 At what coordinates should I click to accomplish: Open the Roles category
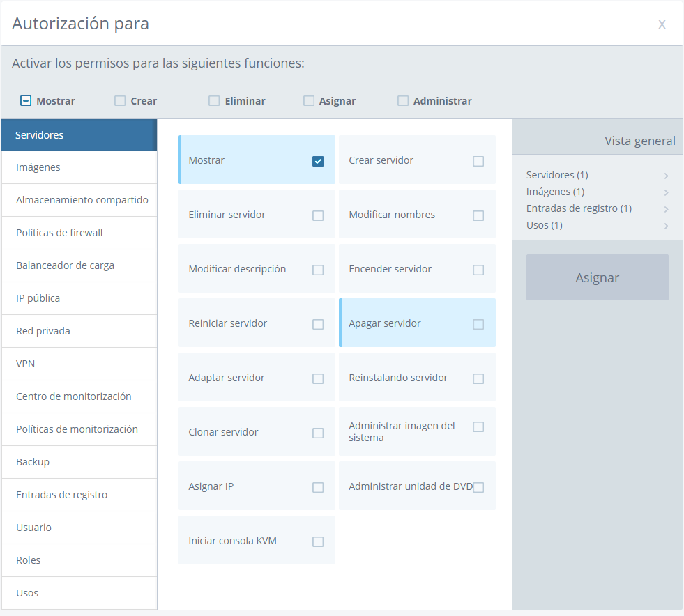(79, 560)
